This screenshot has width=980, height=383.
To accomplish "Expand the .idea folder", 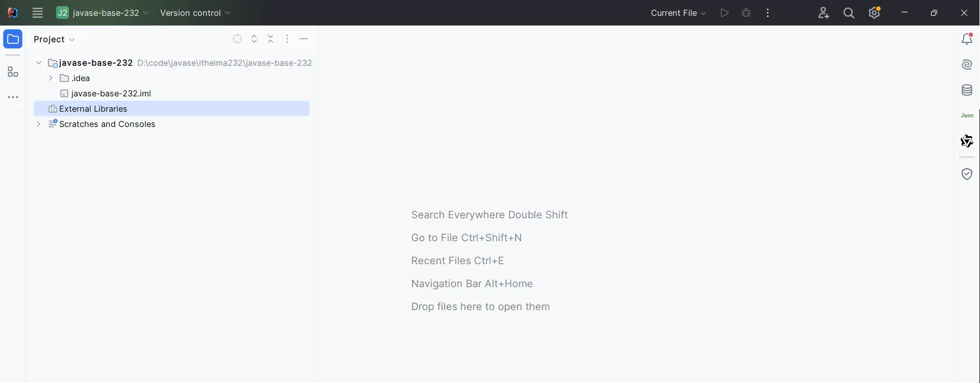I will click(51, 78).
